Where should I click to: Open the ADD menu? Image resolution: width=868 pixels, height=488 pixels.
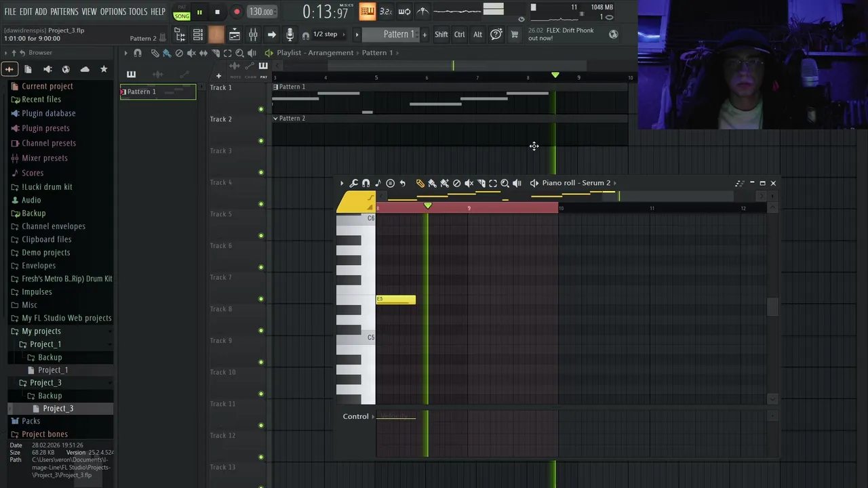point(41,12)
